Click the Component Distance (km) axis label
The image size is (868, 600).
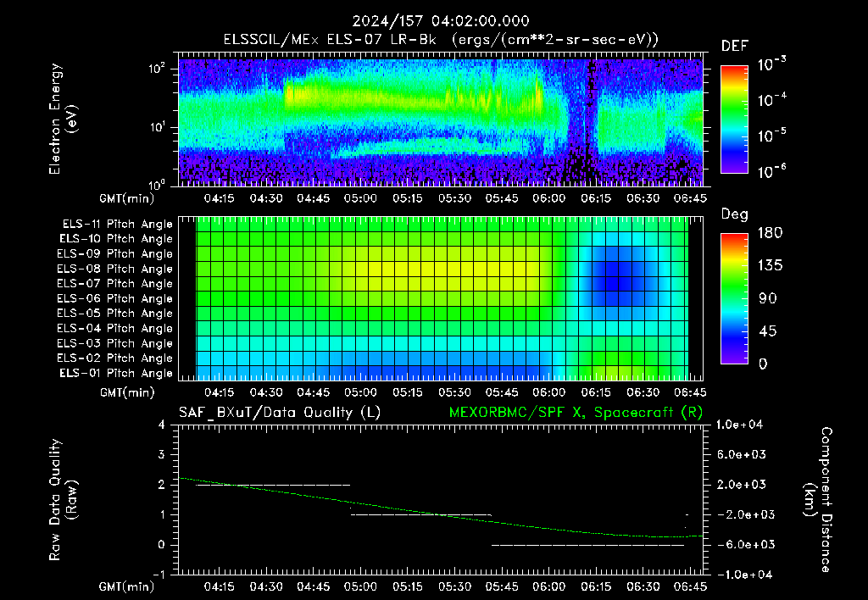coord(818,500)
